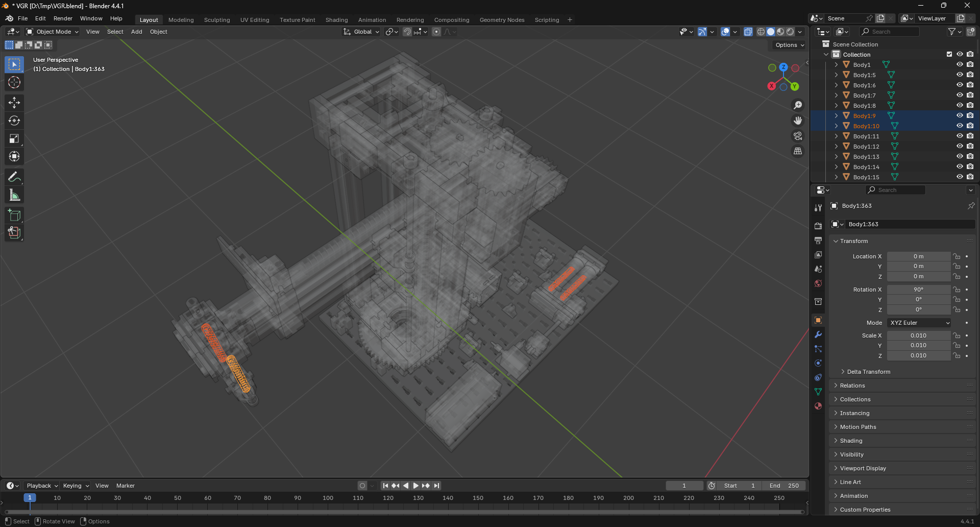Image resolution: width=980 pixels, height=527 pixels.
Task: Select the Move tool in the toolbar
Action: pos(14,103)
